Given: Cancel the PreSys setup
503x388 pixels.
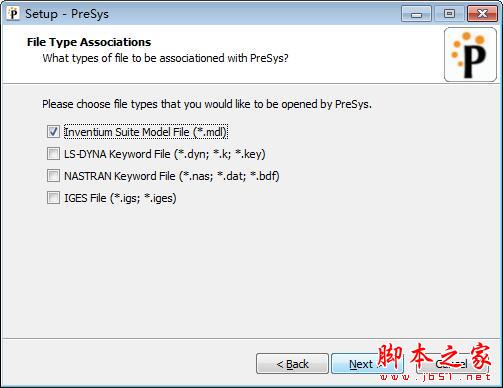Looking at the screenshot, I should [x=452, y=364].
